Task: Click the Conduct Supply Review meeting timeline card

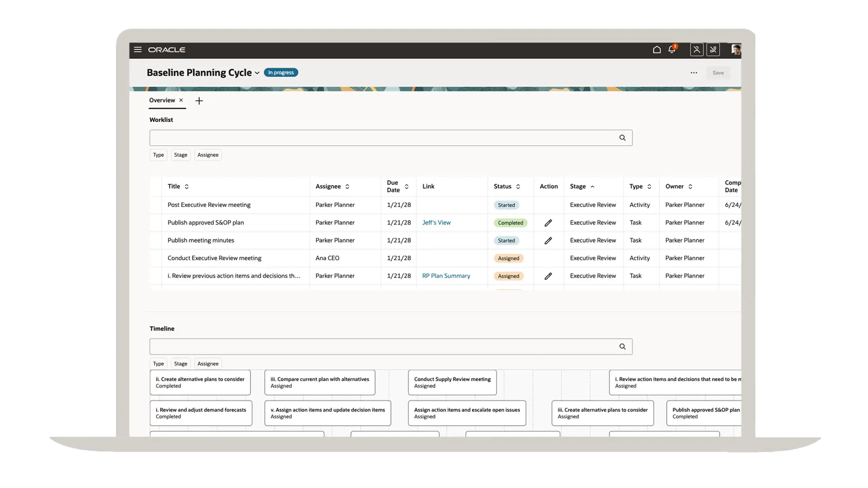Action: point(452,382)
